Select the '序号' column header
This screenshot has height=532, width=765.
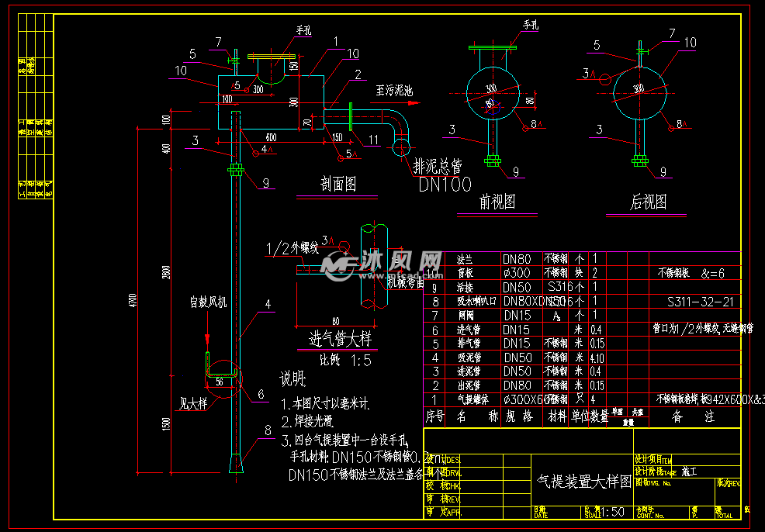pyautogui.click(x=435, y=416)
